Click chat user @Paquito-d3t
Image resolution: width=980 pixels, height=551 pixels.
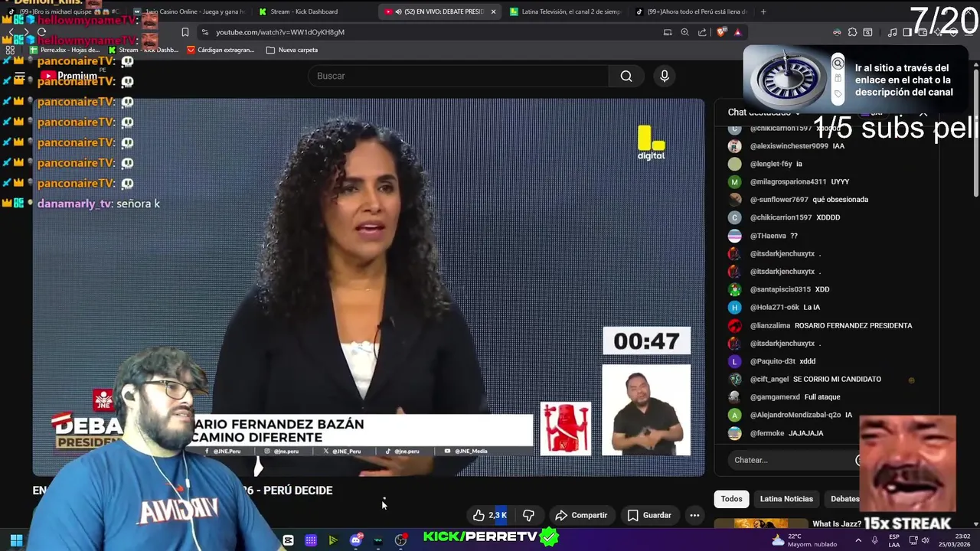point(773,361)
